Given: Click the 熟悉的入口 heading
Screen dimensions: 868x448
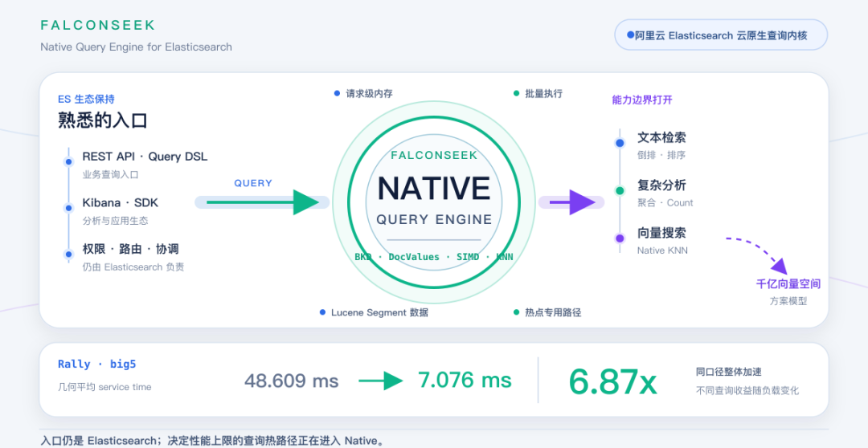Looking at the screenshot, I should [103, 120].
